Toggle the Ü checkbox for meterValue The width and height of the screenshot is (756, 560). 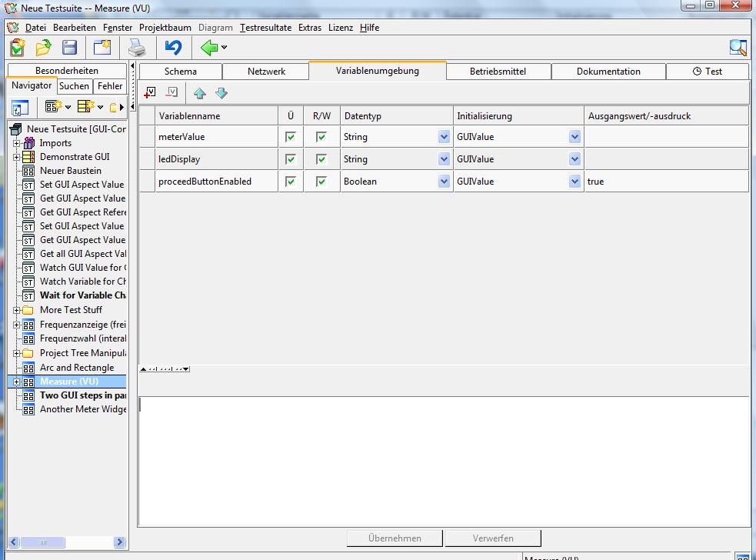tap(290, 137)
